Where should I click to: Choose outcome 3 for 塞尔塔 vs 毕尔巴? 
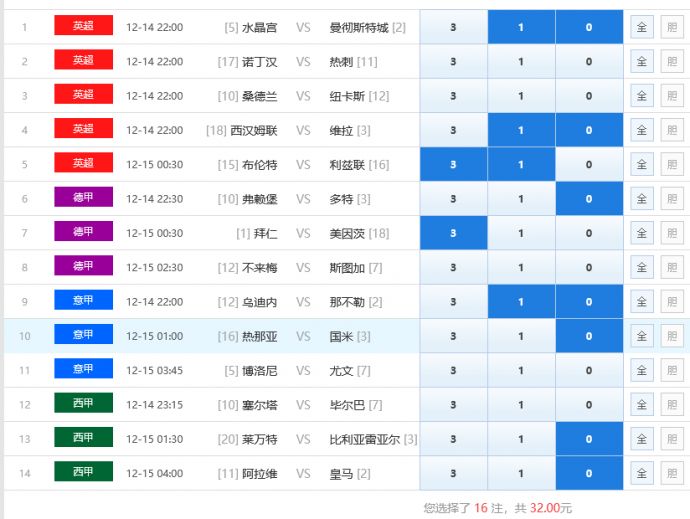point(453,405)
